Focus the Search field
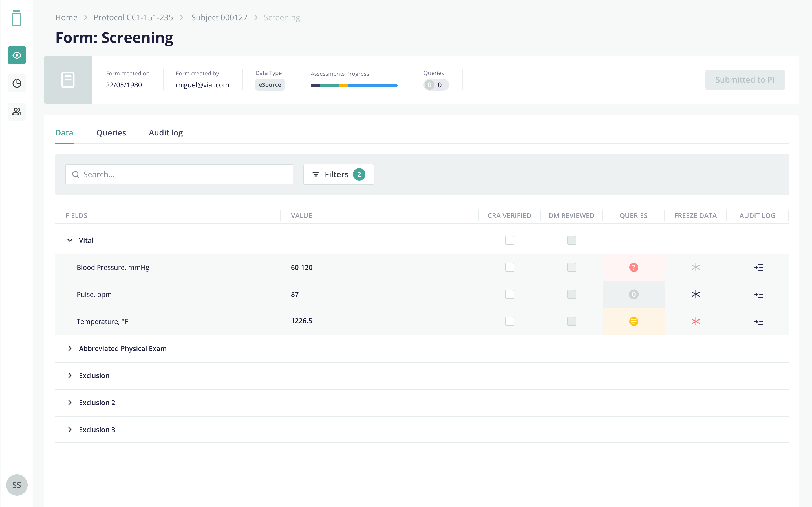The height and width of the screenshot is (507, 812). pyautogui.click(x=179, y=174)
